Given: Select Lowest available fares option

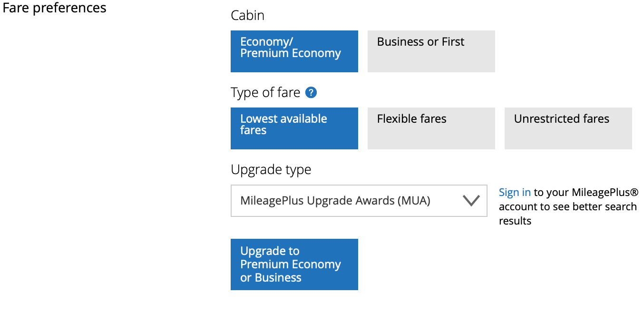Looking at the screenshot, I should (x=294, y=128).
